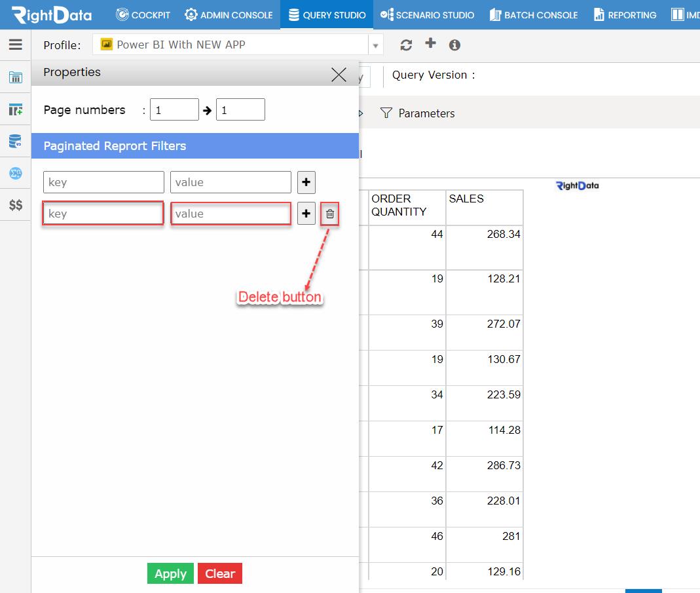Screen dimensions: 700x593
Task: Open the Profile dropdown arrow
Action: pos(375,45)
